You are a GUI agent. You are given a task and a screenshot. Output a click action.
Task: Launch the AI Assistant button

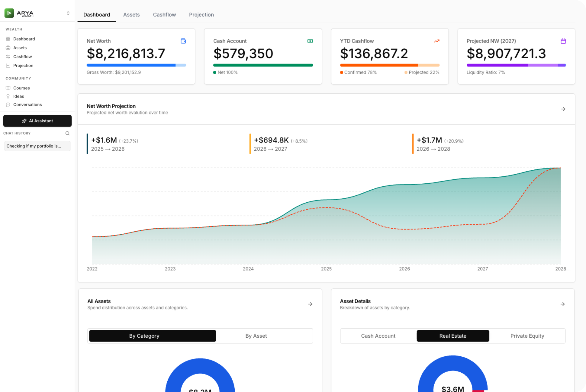37,121
